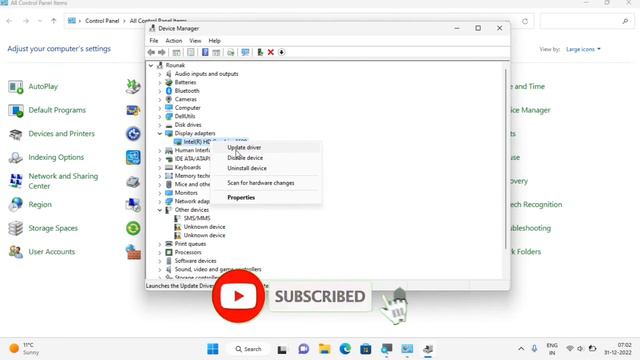The height and width of the screenshot is (360, 640).
Task: Click the Properties sheet icon in Device Manager toolbar
Action: point(191,52)
